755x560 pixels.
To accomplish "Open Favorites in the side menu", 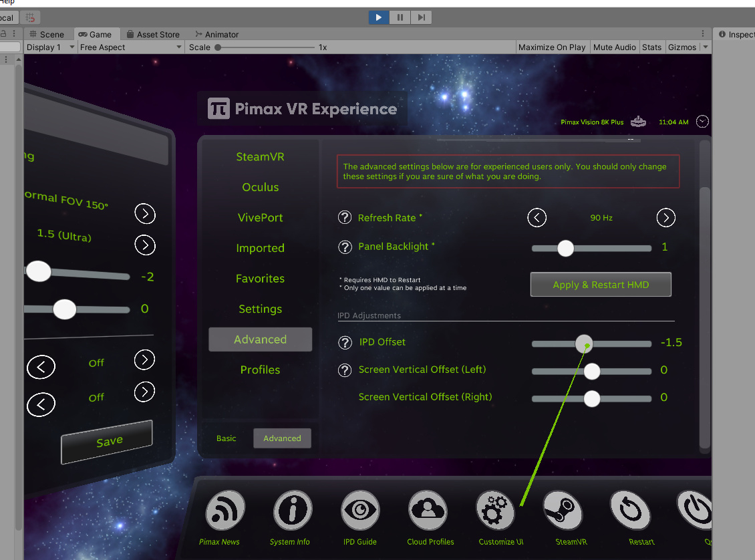I will click(x=260, y=278).
